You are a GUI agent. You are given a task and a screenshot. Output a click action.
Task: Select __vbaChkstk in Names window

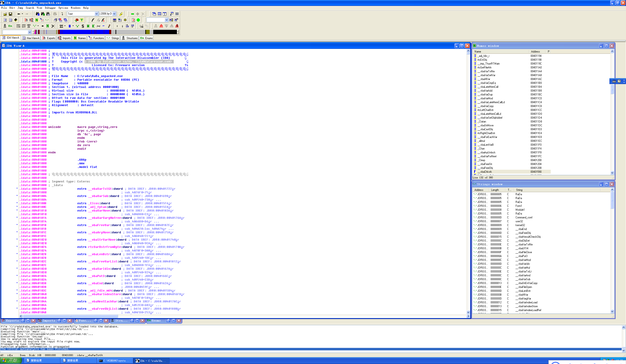pos(486,172)
